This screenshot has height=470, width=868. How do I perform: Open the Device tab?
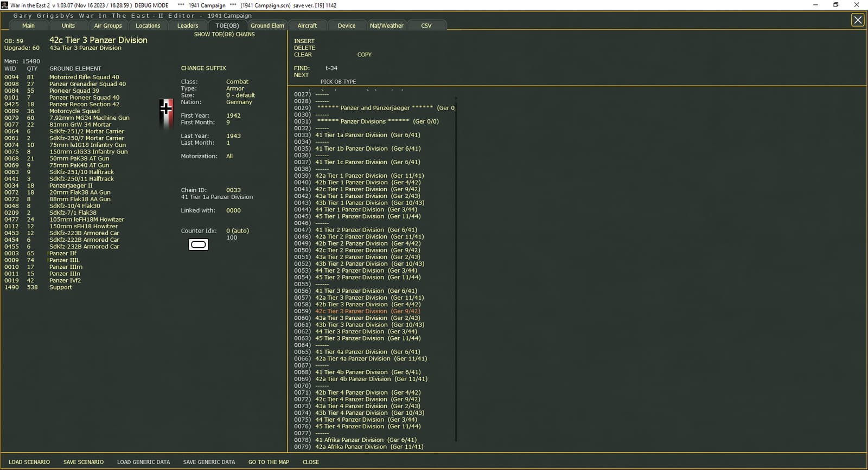click(347, 25)
